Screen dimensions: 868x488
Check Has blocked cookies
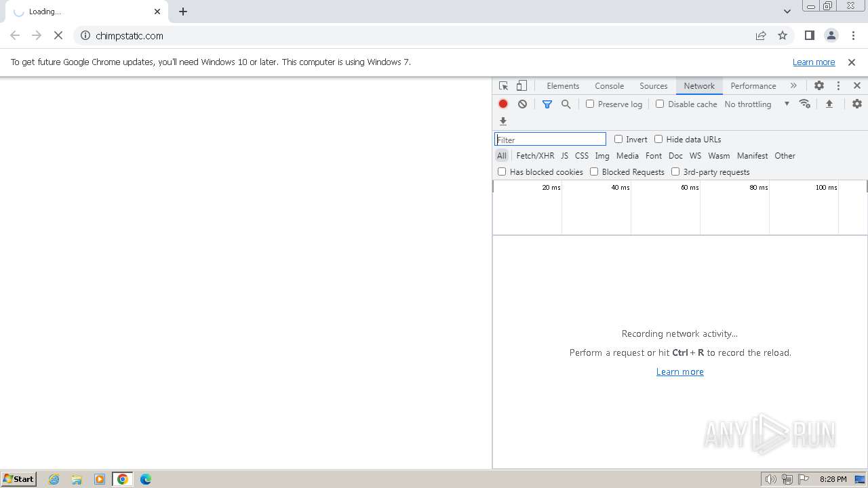(502, 171)
